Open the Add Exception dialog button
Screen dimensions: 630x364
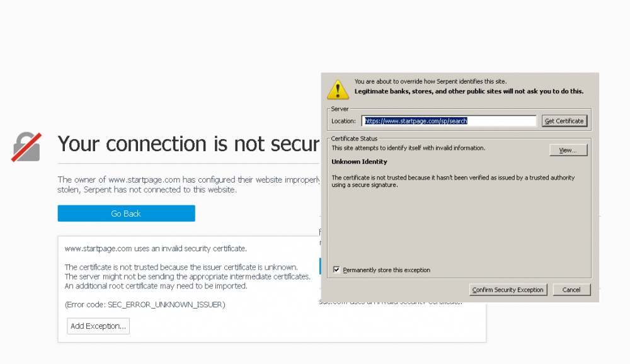(98, 326)
